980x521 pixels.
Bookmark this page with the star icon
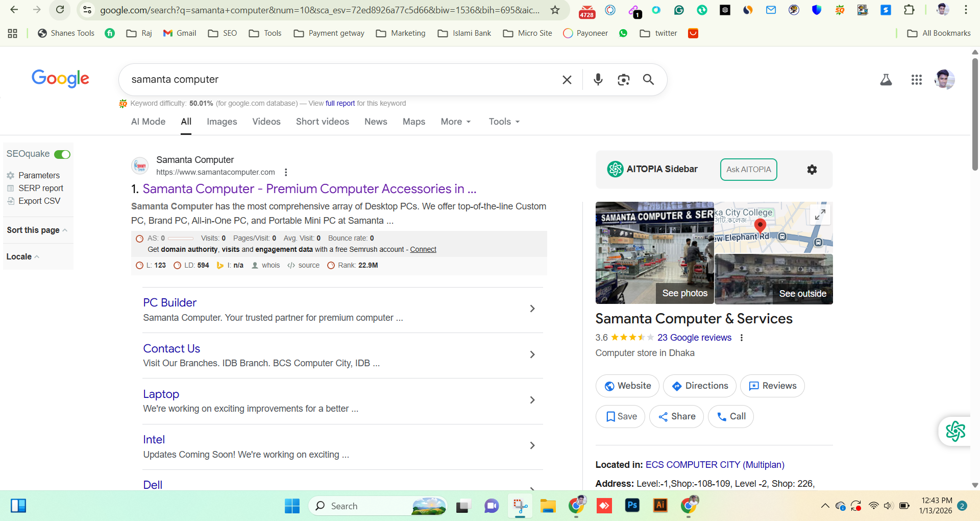click(x=555, y=10)
